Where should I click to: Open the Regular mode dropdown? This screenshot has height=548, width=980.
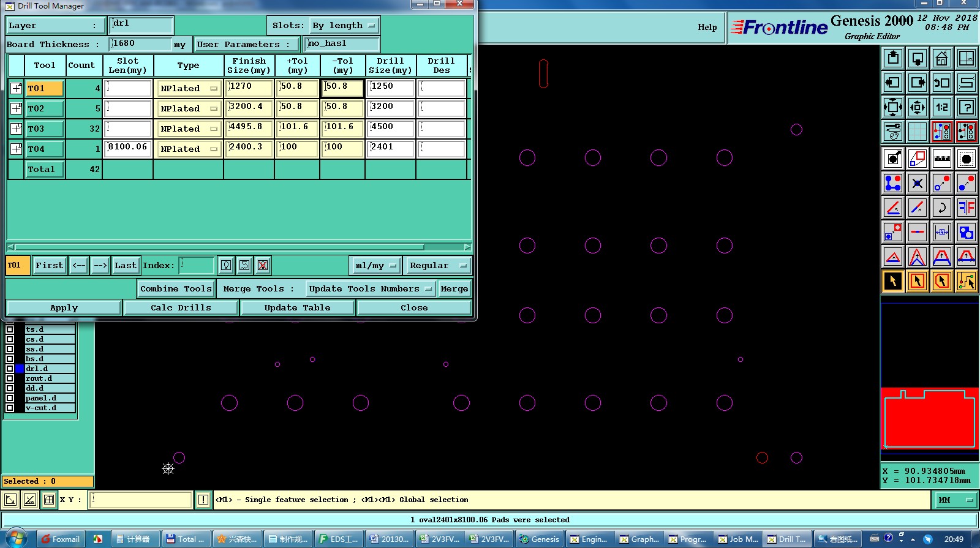438,265
